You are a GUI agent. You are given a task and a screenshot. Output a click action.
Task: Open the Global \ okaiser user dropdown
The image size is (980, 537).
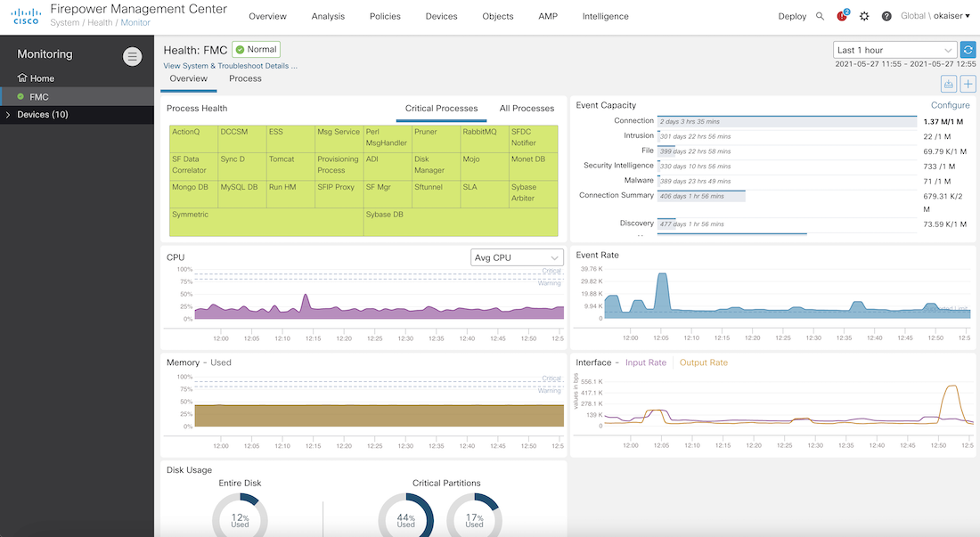(935, 16)
